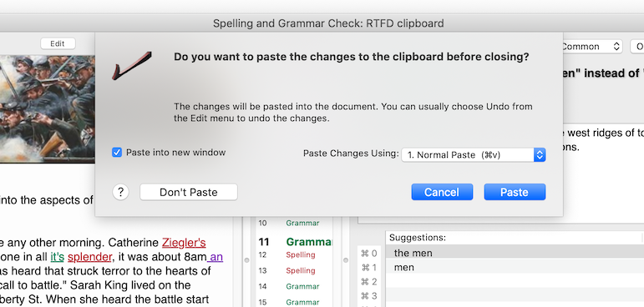Select error 10 Grammar in the list

pyautogui.click(x=294, y=224)
